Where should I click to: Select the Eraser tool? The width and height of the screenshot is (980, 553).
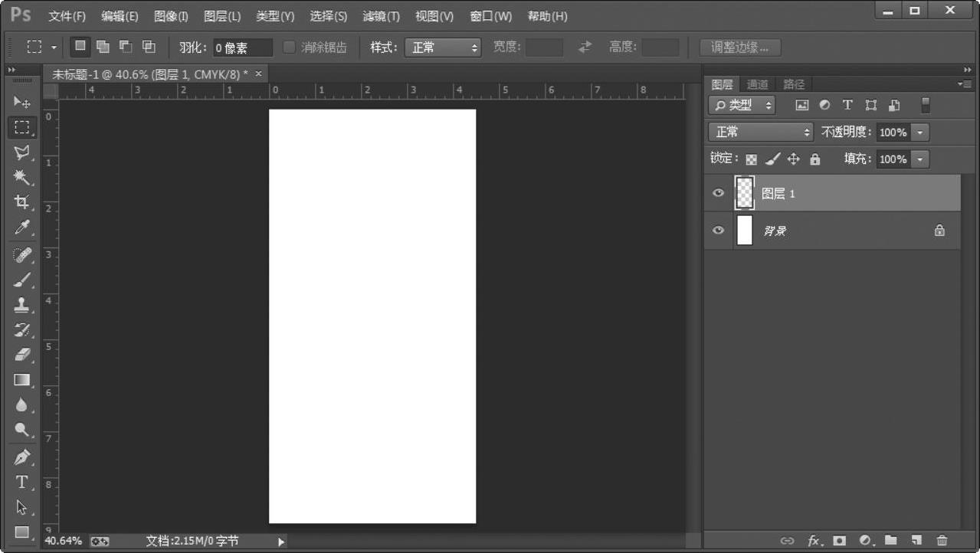[x=22, y=355]
